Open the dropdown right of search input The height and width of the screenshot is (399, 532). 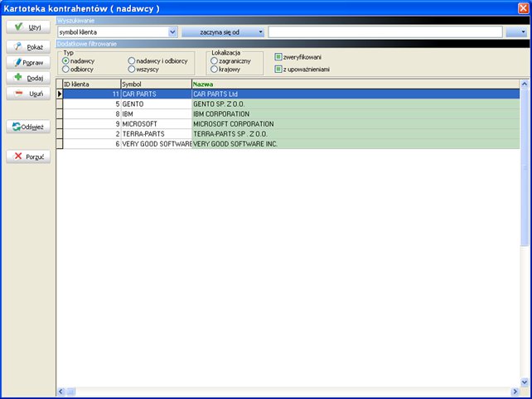pyautogui.click(x=517, y=32)
